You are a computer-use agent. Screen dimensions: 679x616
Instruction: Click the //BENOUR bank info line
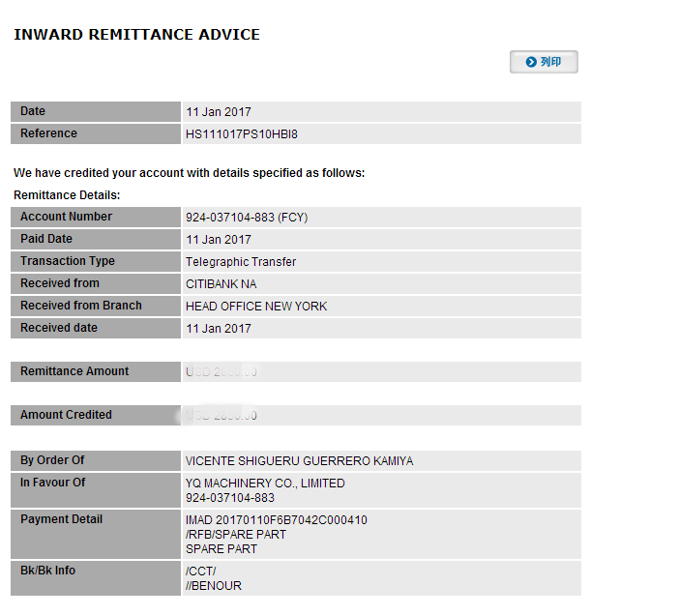(x=213, y=586)
